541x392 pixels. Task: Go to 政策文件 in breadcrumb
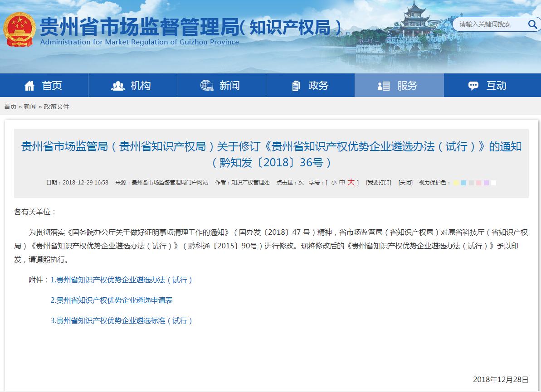pyautogui.click(x=57, y=106)
